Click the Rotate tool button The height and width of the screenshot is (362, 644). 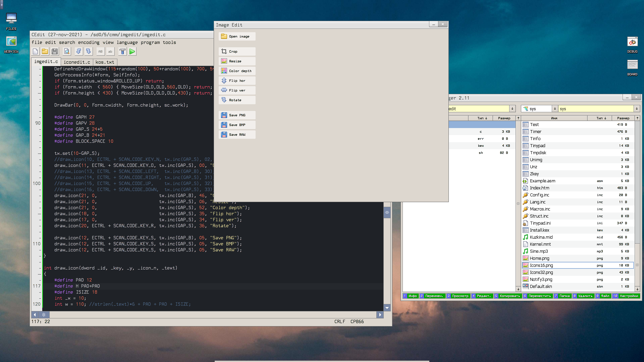237,100
